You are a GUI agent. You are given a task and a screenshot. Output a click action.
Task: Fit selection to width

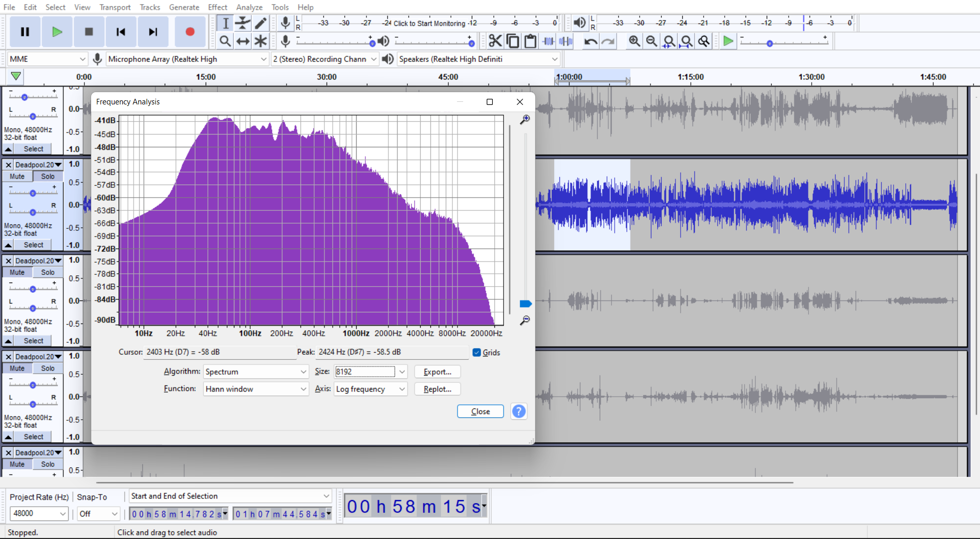click(x=669, y=41)
